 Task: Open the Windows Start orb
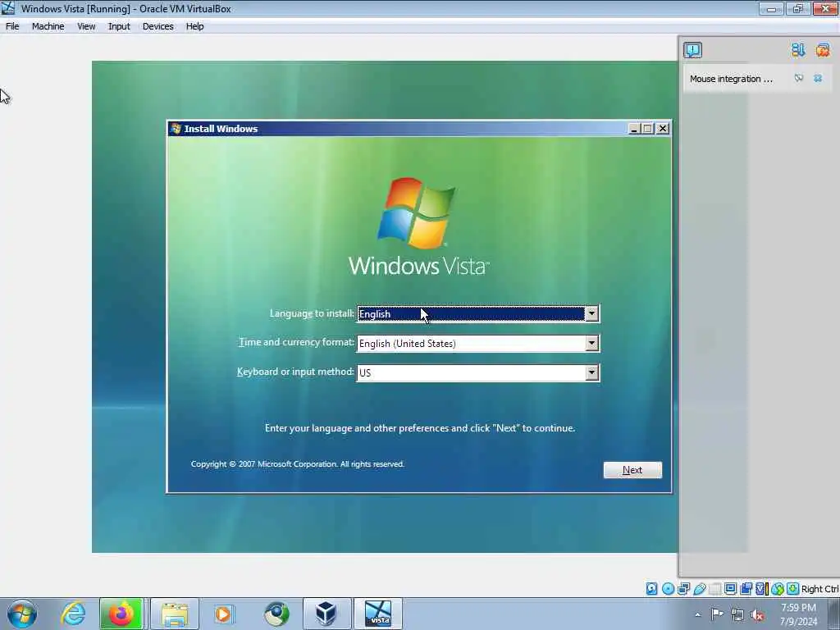pos(22,614)
